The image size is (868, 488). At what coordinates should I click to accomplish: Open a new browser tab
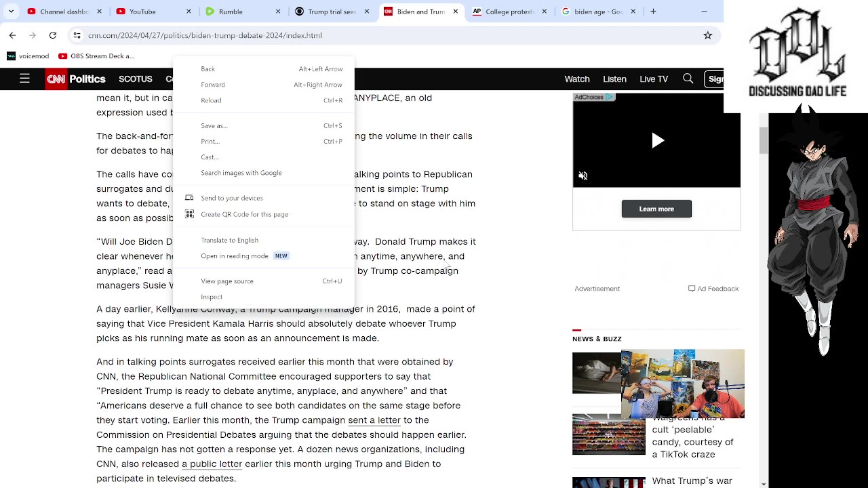pyautogui.click(x=653, y=12)
